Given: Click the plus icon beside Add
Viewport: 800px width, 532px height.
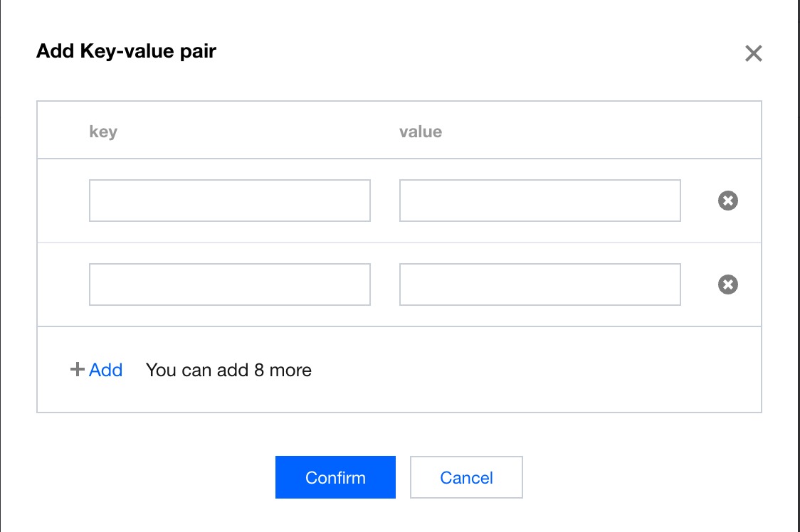Looking at the screenshot, I should pos(77,370).
